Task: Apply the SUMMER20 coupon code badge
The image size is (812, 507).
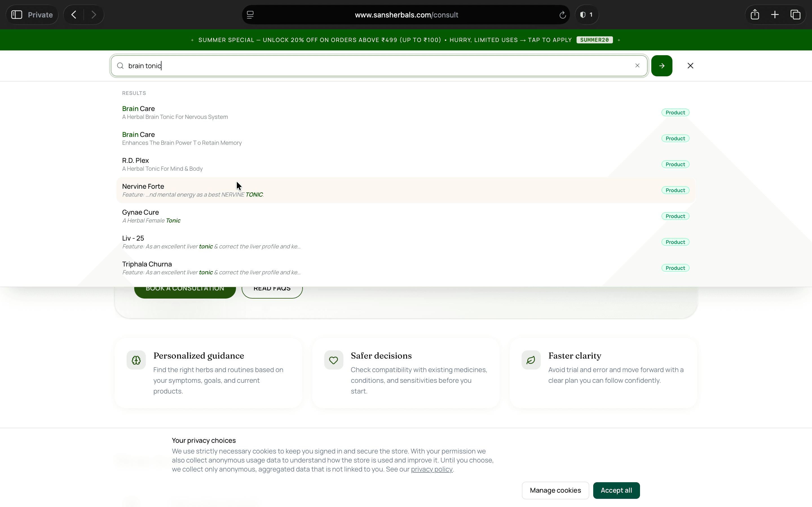Action: point(594,40)
